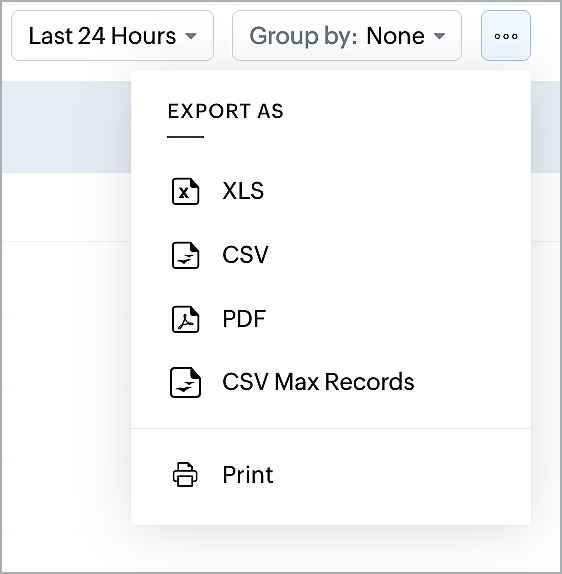The width and height of the screenshot is (562, 574).
Task: Click the shaded table header band
Action: [66, 127]
